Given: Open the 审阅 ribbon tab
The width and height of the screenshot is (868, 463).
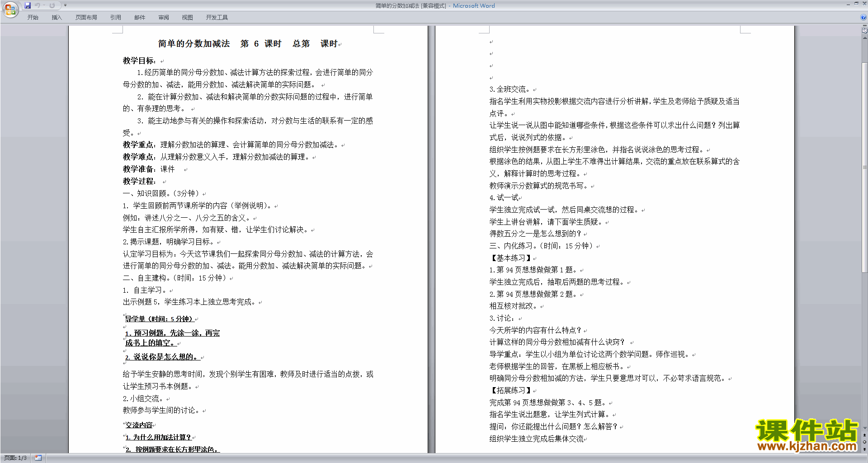Looking at the screenshot, I should click(x=163, y=18).
